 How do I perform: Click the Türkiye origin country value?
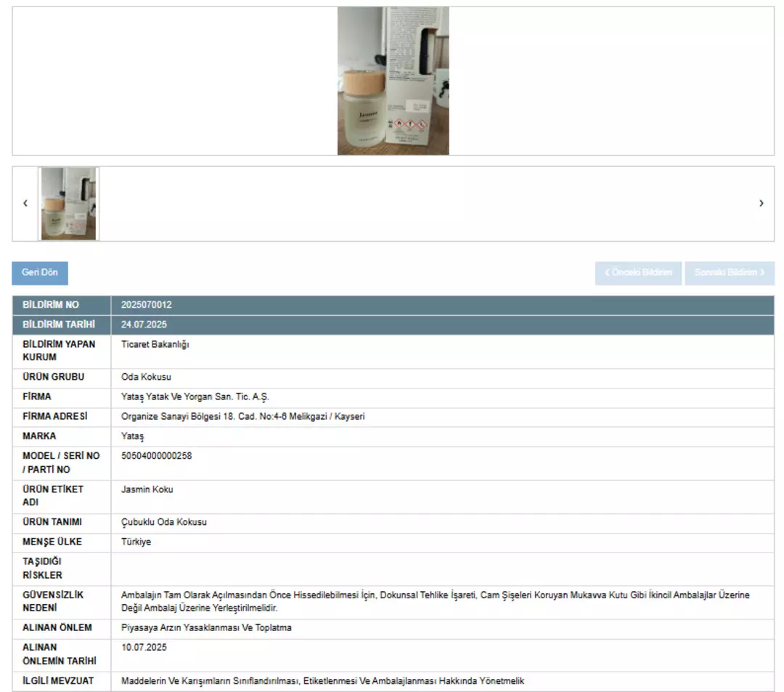click(136, 542)
